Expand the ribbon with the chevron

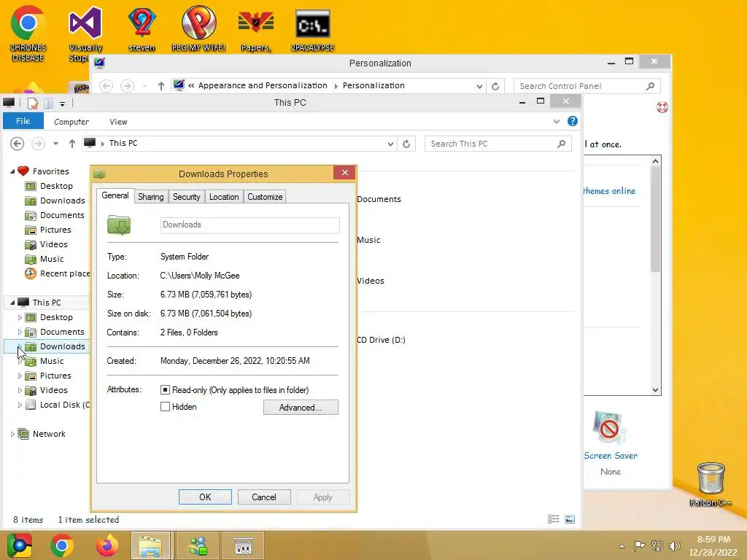(x=557, y=122)
